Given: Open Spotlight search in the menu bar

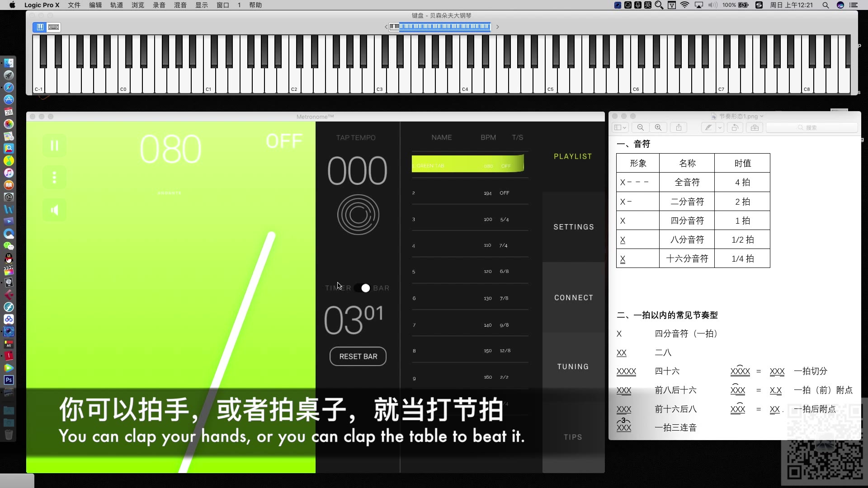Looking at the screenshot, I should [826, 5].
